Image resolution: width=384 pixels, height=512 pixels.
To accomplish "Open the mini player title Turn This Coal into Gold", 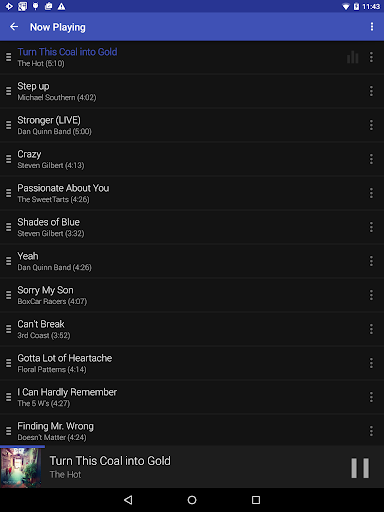I will click(110, 461).
